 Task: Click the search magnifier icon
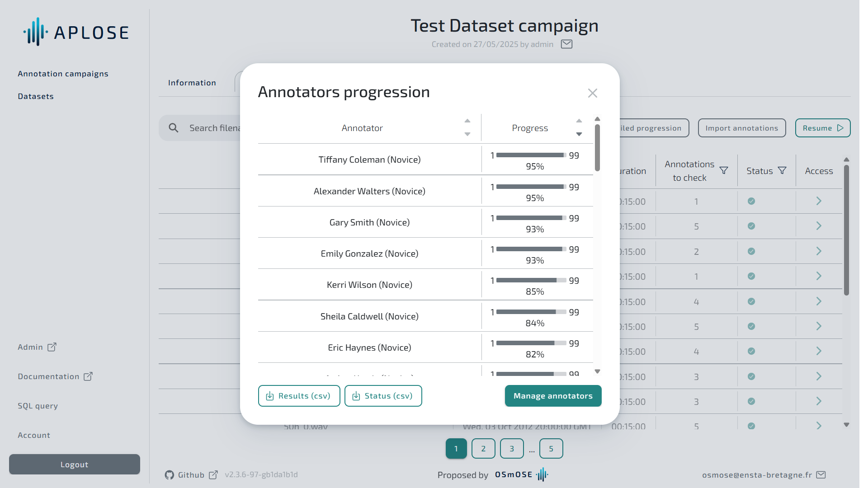click(174, 128)
